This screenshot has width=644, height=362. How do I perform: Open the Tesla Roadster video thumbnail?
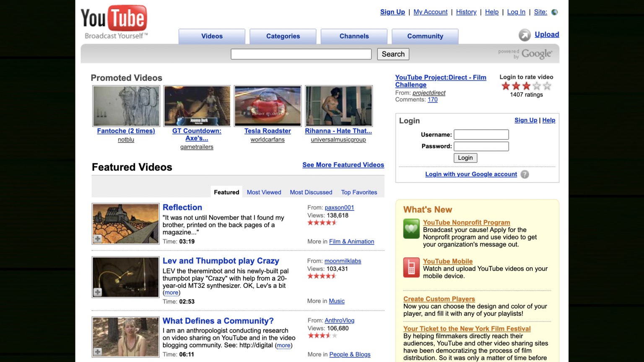268,106
